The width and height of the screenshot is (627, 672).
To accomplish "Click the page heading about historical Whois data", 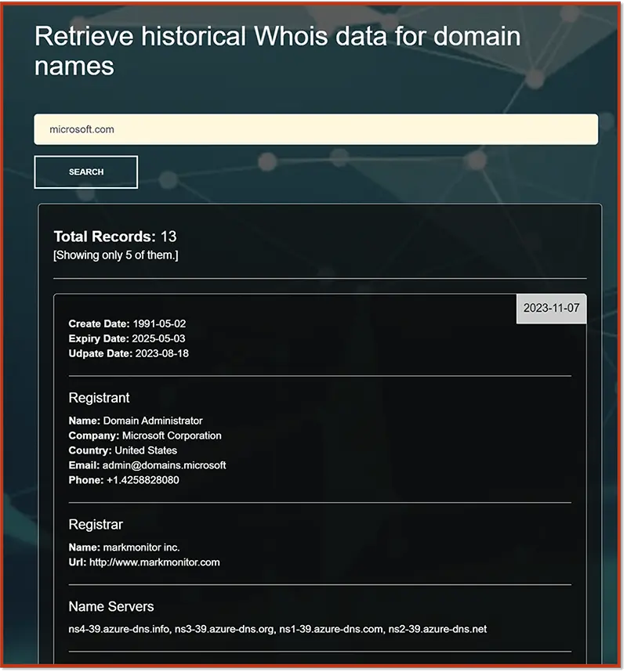I will click(x=277, y=51).
